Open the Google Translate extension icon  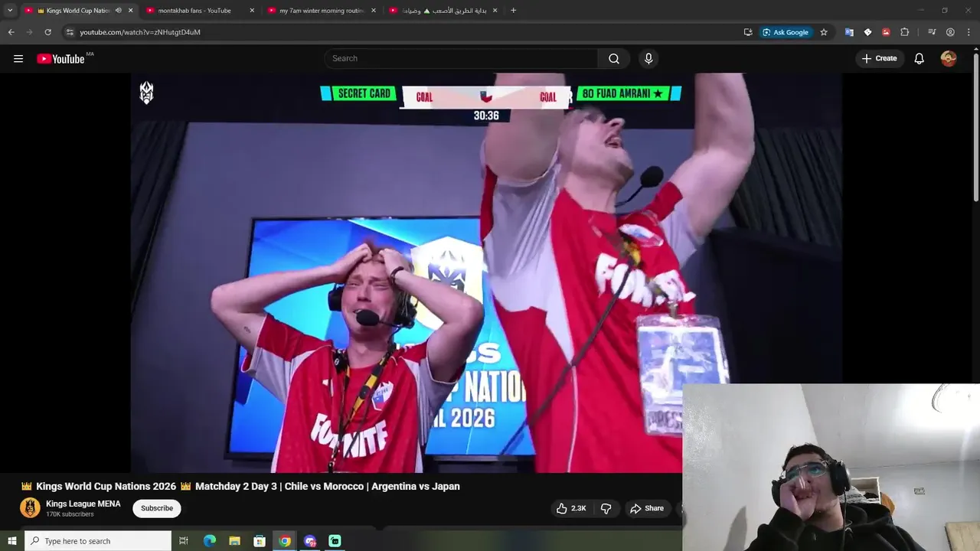click(x=849, y=32)
